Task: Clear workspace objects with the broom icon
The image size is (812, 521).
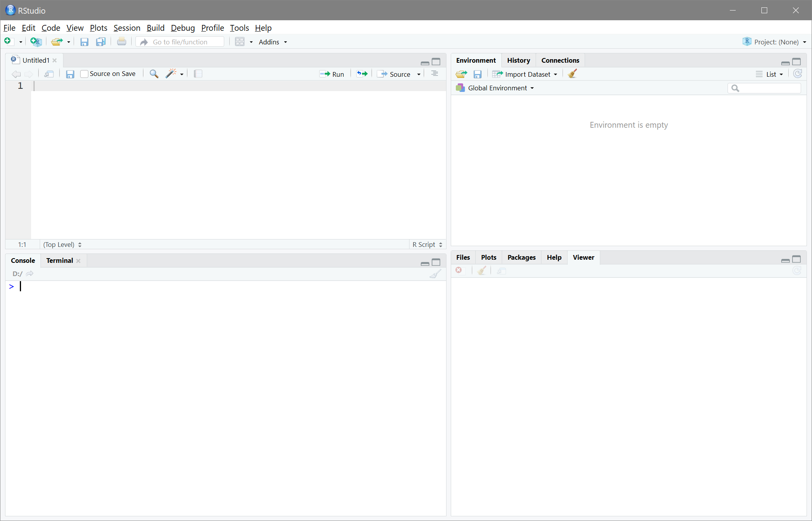Action: (x=571, y=74)
